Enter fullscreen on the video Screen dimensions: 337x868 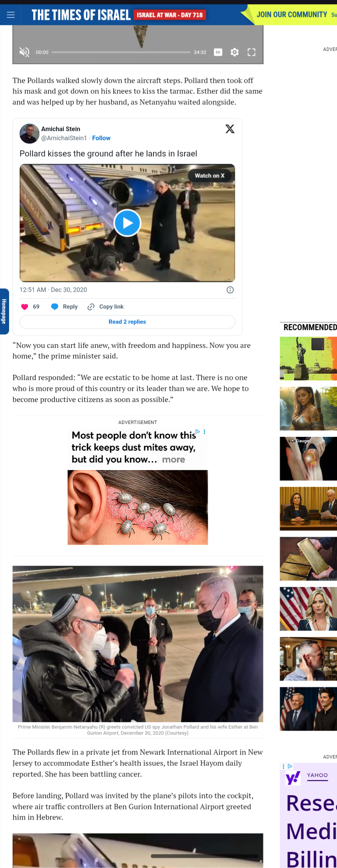click(x=251, y=52)
